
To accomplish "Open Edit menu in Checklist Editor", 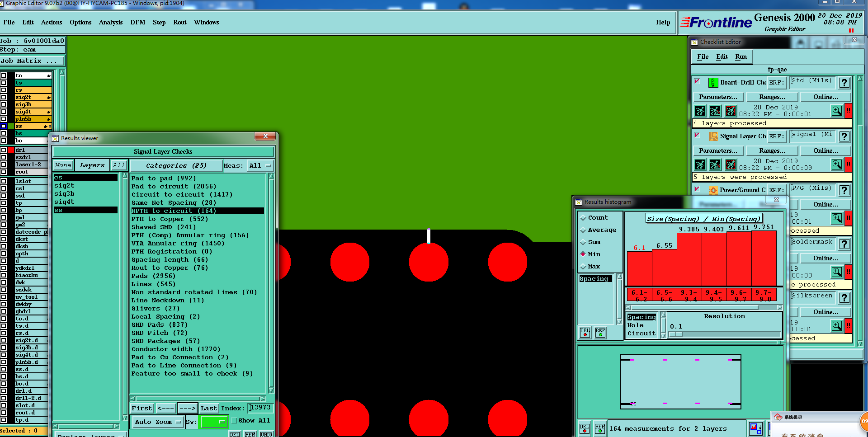I will [722, 57].
